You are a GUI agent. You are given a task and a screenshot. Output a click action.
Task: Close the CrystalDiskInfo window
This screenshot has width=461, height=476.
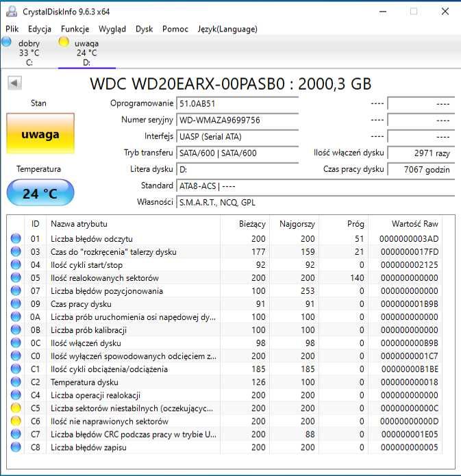445,12
